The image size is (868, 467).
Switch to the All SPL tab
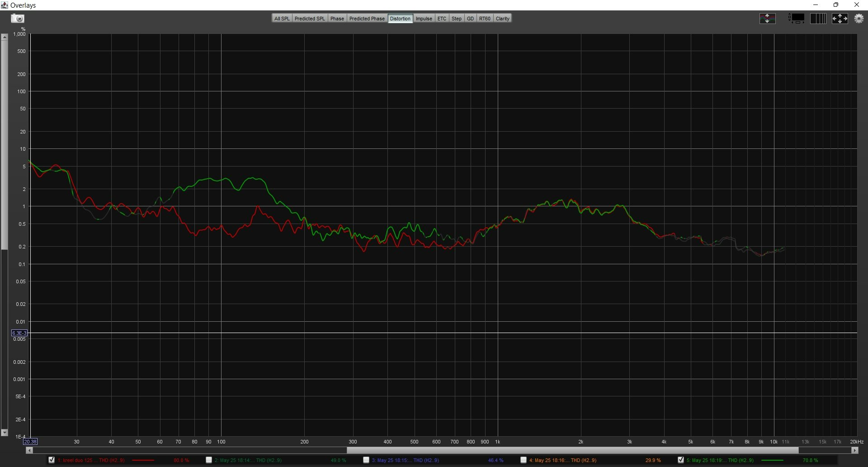282,19
